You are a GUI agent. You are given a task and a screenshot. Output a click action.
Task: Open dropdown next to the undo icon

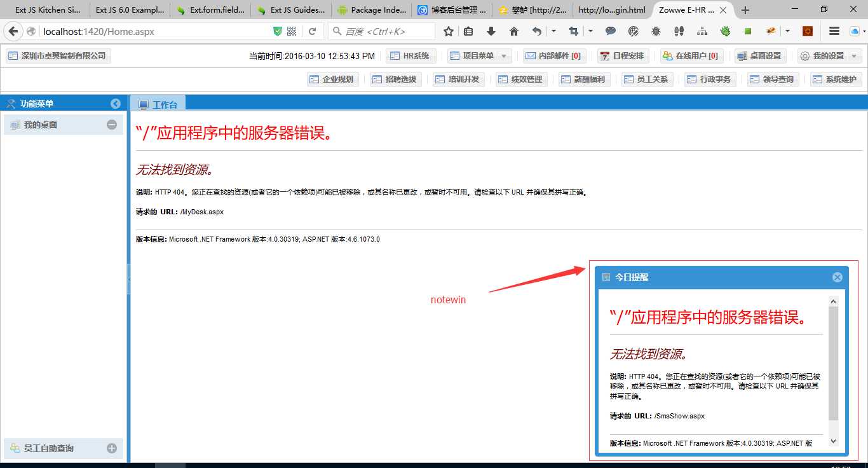click(x=553, y=31)
